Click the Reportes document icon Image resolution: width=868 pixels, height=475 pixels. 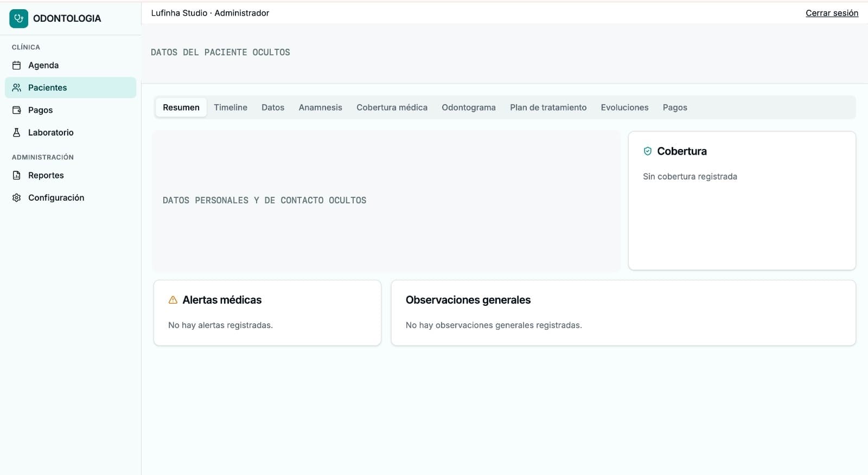pyautogui.click(x=17, y=176)
